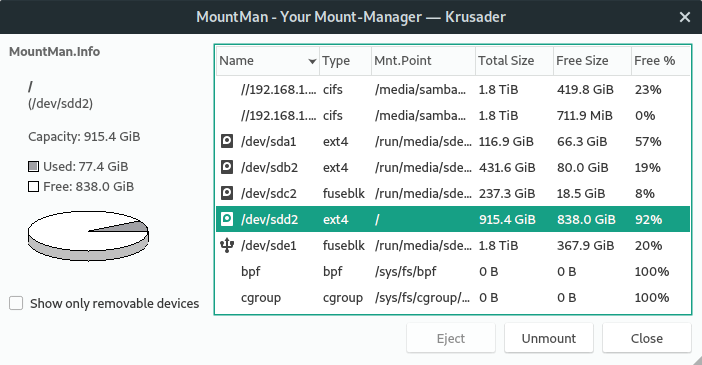Image resolution: width=702 pixels, height=365 pixels.
Task: Click the 116.9 GiB total size cell
Action: click(x=506, y=142)
